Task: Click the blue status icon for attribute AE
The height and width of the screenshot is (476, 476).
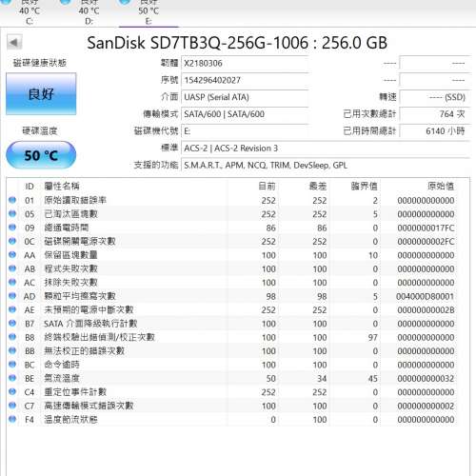Action: click(12, 309)
